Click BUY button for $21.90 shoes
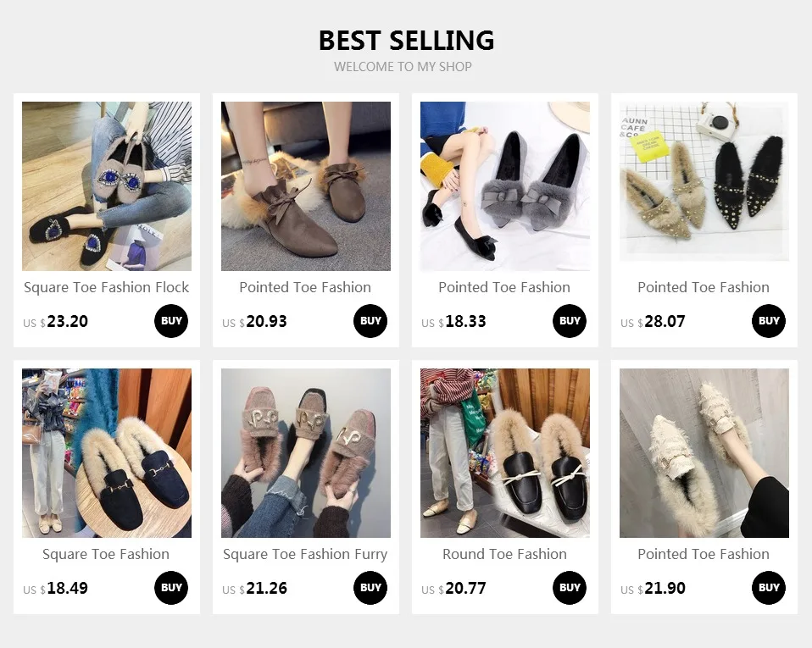This screenshot has height=648, width=812. tap(769, 588)
